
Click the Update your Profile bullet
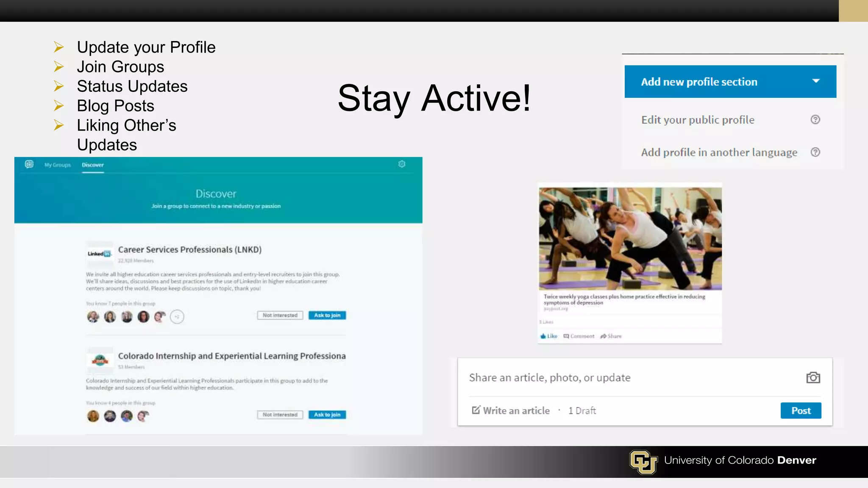point(146,47)
